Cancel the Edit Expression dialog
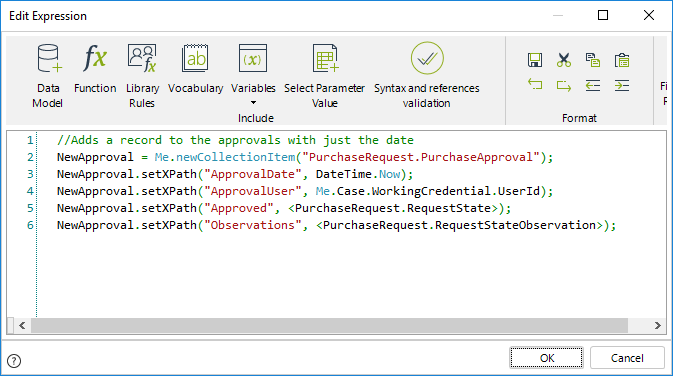The image size is (673, 376). click(627, 358)
